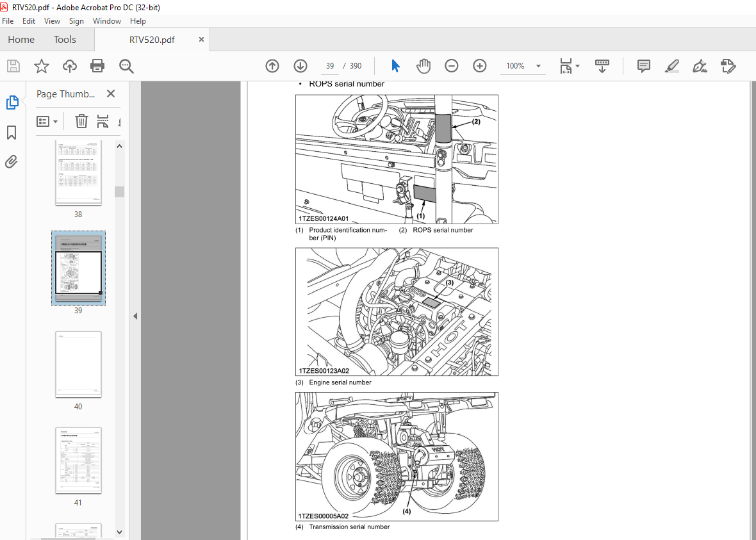Select the RTV520.pdf document tab
The image size is (756, 540).
152,40
